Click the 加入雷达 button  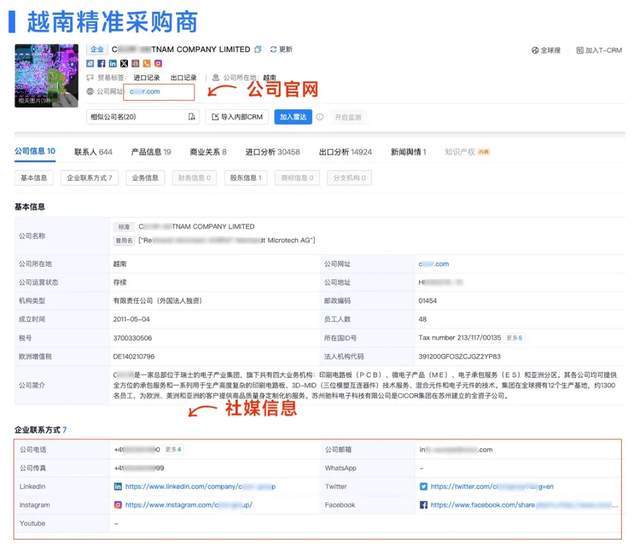293,117
